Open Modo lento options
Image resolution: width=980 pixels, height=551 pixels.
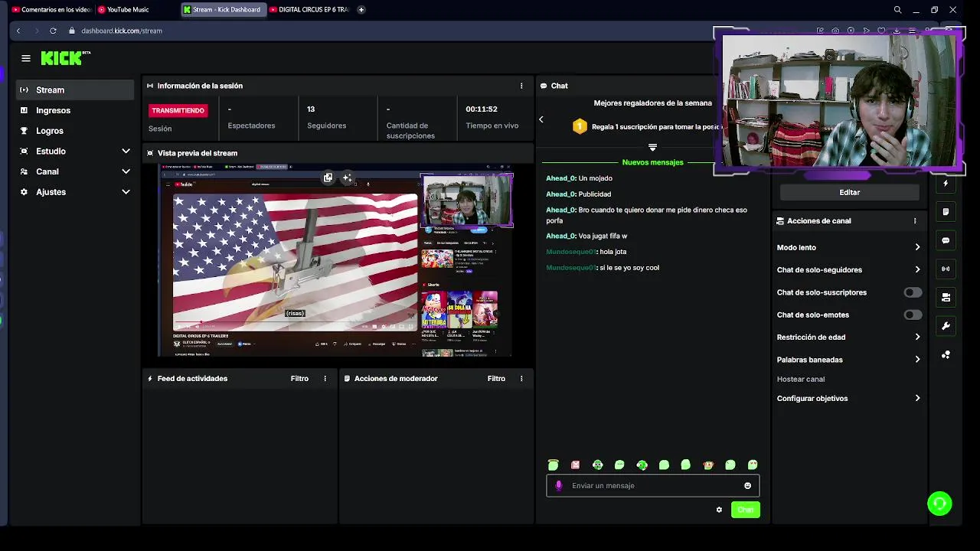848,247
